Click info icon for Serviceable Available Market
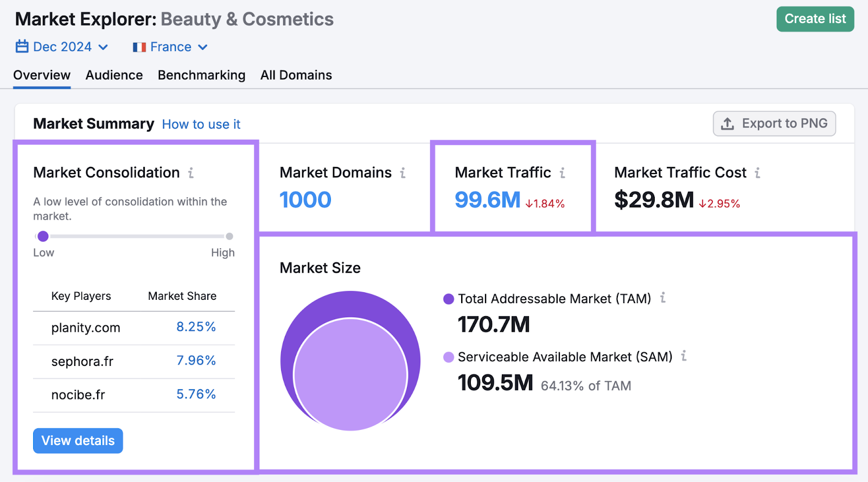This screenshot has height=482, width=868. (684, 356)
